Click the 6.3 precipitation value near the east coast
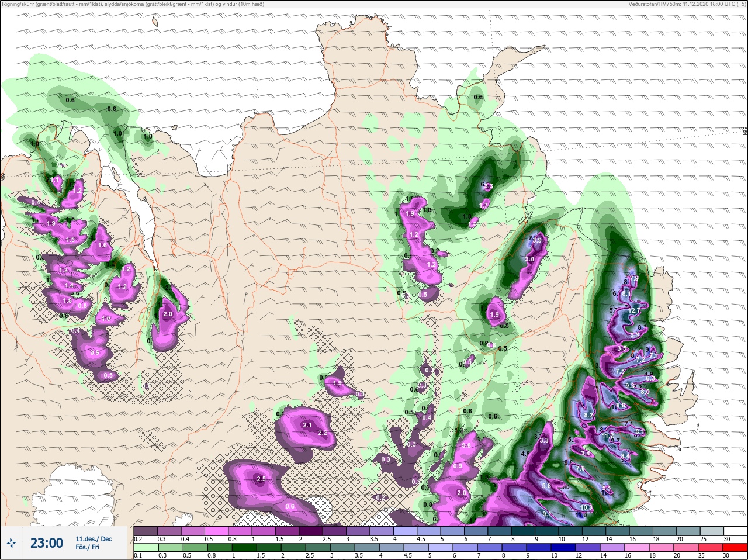748x560 pixels. [x=652, y=379]
